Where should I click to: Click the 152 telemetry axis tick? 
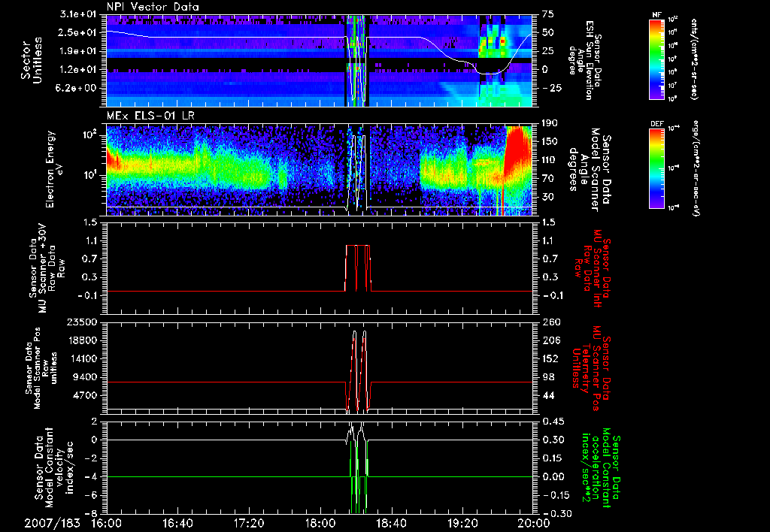tap(551, 358)
